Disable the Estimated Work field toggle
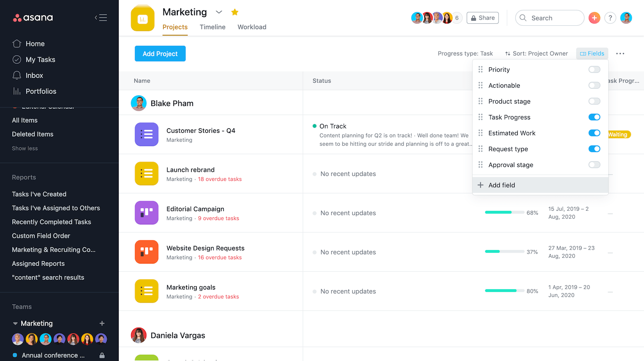Image resolution: width=644 pixels, height=361 pixels. click(594, 133)
